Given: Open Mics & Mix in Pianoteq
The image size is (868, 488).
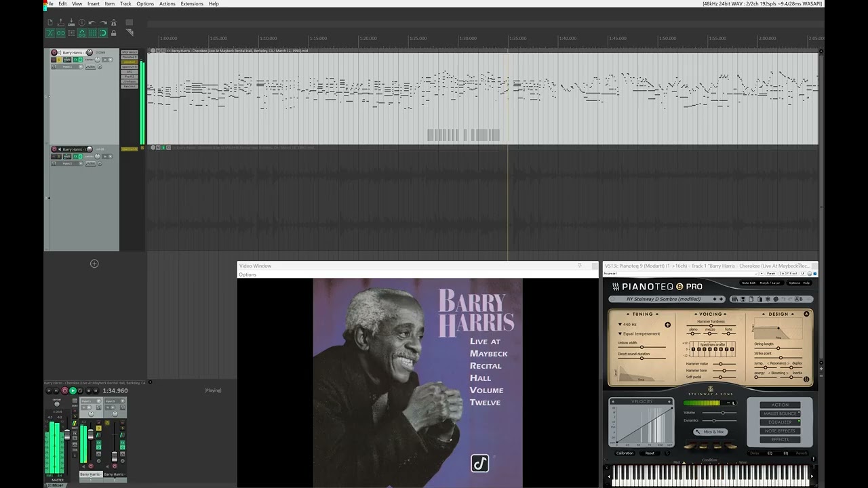Looking at the screenshot, I should point(710,432).
